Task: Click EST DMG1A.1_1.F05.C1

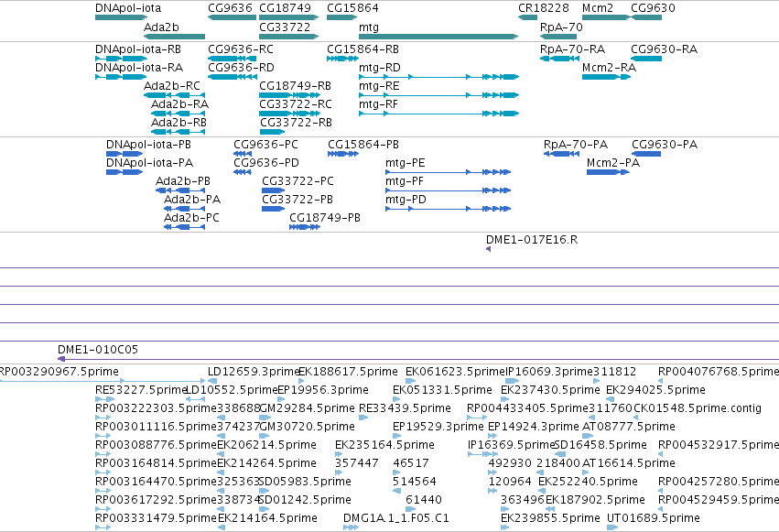Action: [396, 518]
